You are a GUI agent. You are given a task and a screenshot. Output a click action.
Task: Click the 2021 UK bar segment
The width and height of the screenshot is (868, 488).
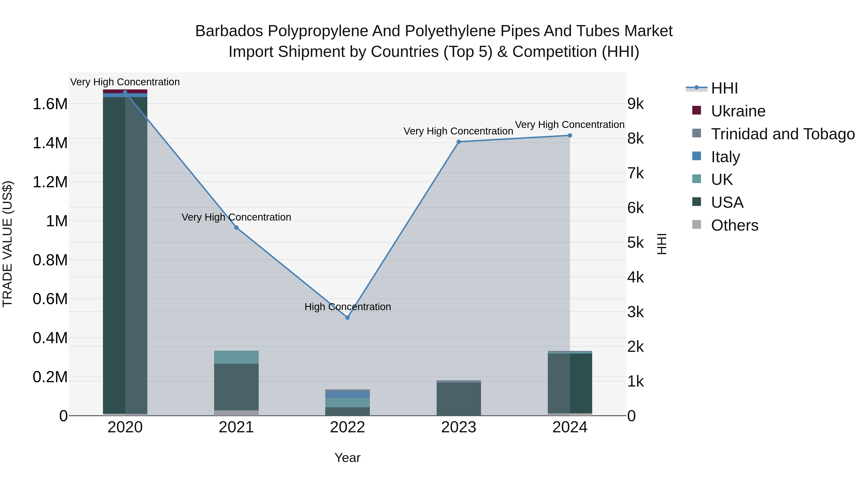[236, 357]
